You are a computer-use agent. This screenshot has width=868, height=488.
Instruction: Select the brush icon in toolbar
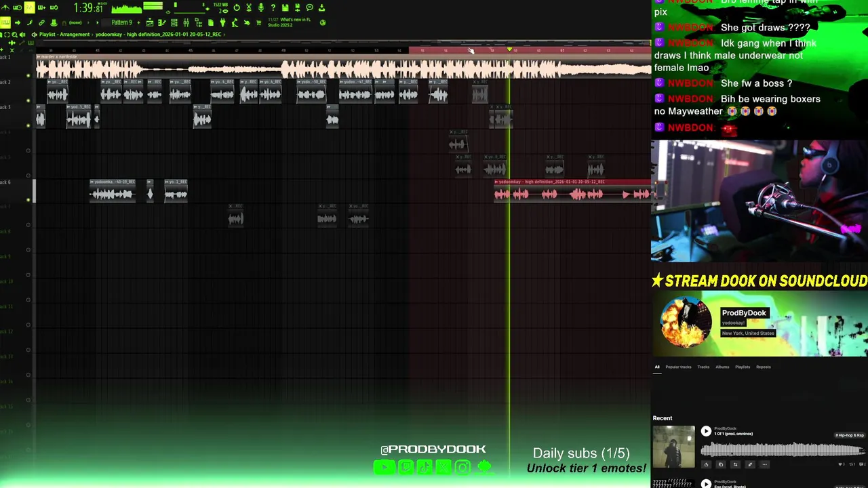(29, 22)
